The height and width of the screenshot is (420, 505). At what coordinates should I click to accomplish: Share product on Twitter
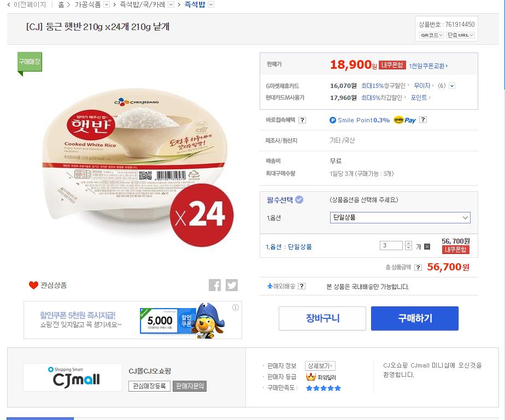coord(232,285)
